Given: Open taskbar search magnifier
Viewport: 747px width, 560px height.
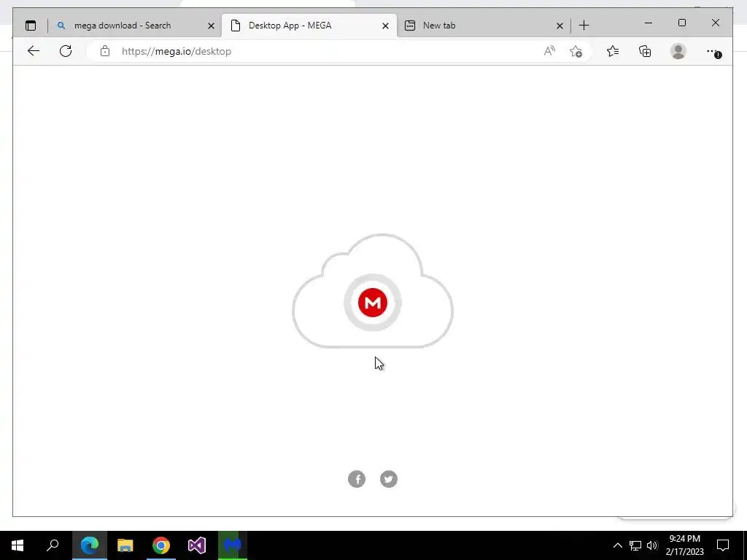Looking at the screenshot, I should 53,545.
